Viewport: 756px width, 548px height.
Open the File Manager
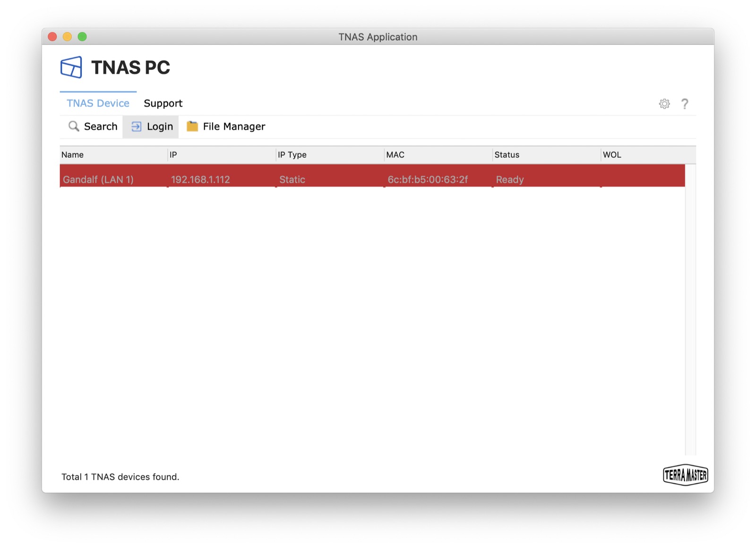(x=226, y=127)
